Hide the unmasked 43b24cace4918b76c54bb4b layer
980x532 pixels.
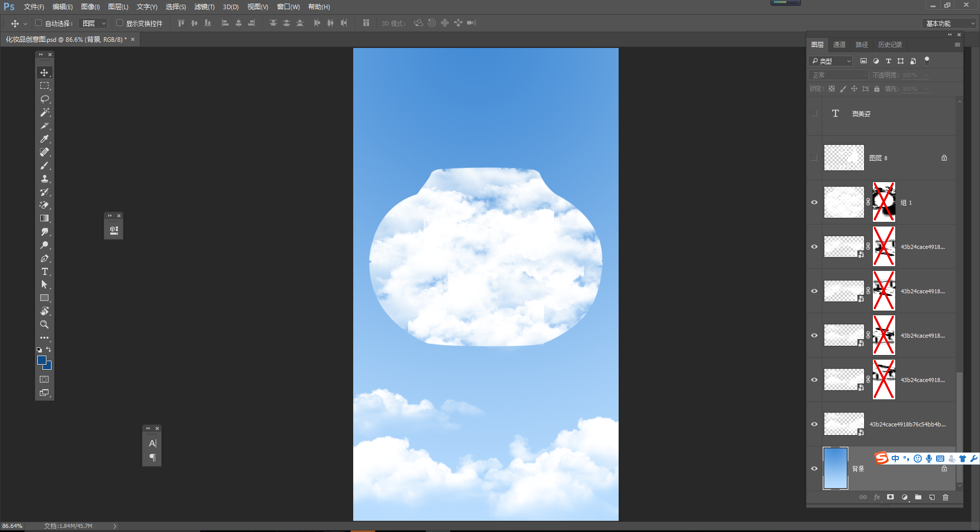tap(814, 424)
